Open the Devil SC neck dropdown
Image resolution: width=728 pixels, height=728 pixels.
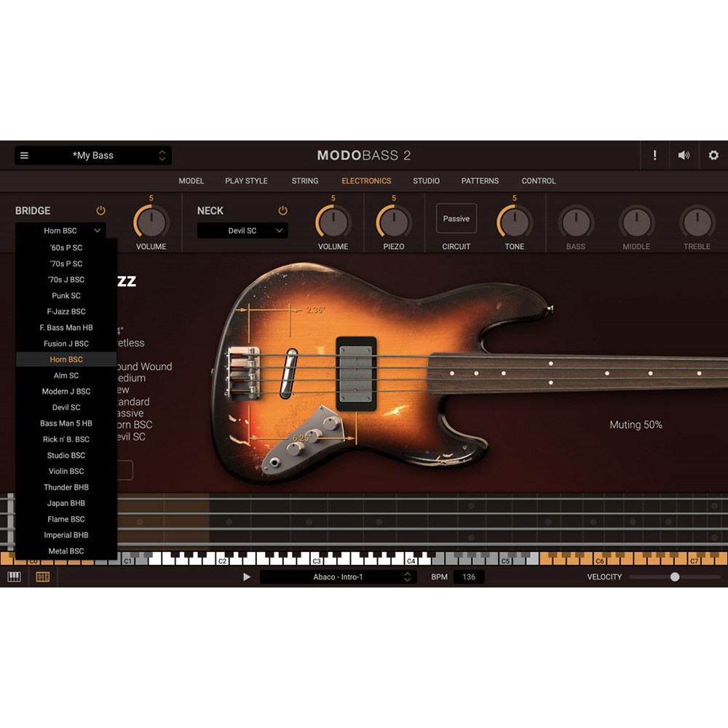tap(242, 231)
